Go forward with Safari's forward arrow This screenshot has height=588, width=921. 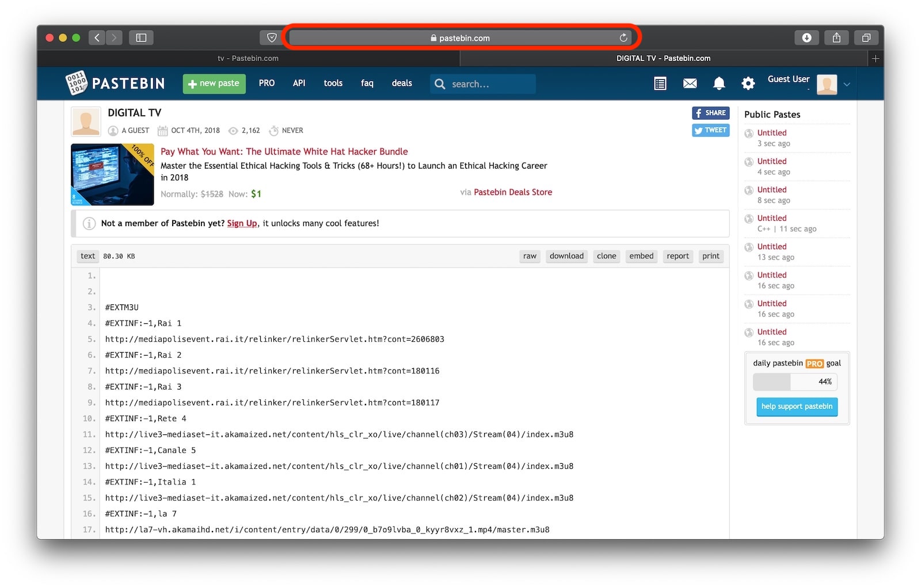(x=114, y=38)
